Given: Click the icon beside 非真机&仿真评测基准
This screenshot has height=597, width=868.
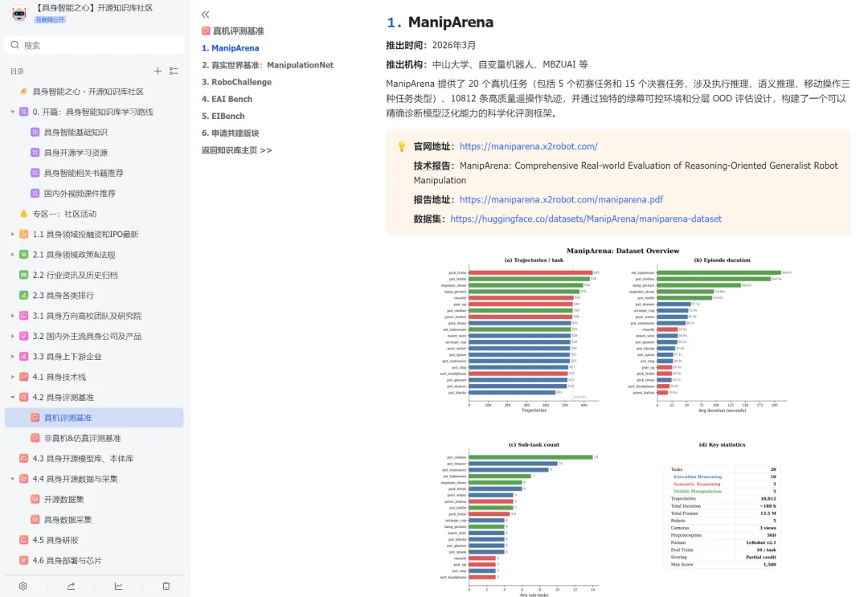Looking at the screenshot, I should pyautogui.click(x=35, y=438).
